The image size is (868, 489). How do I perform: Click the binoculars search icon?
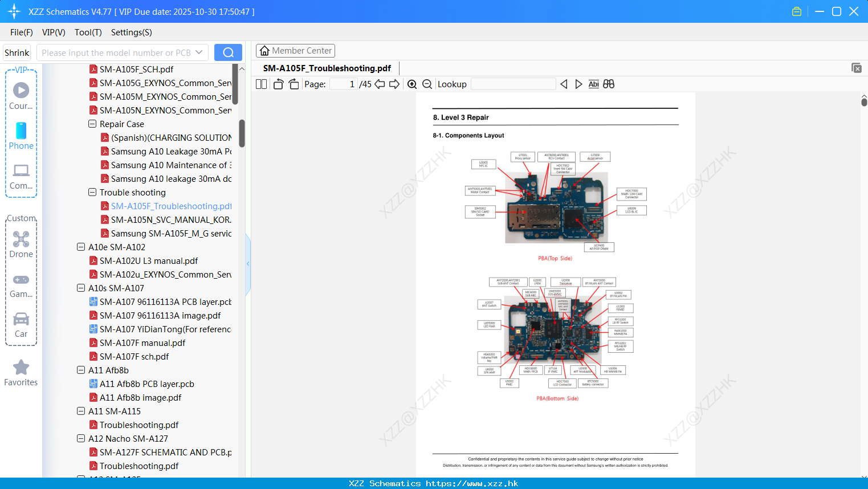click(609, 84)
